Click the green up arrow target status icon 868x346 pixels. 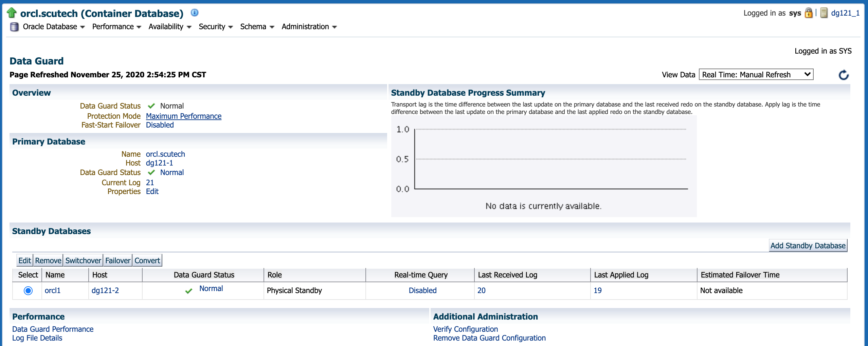tap(12, 13)
